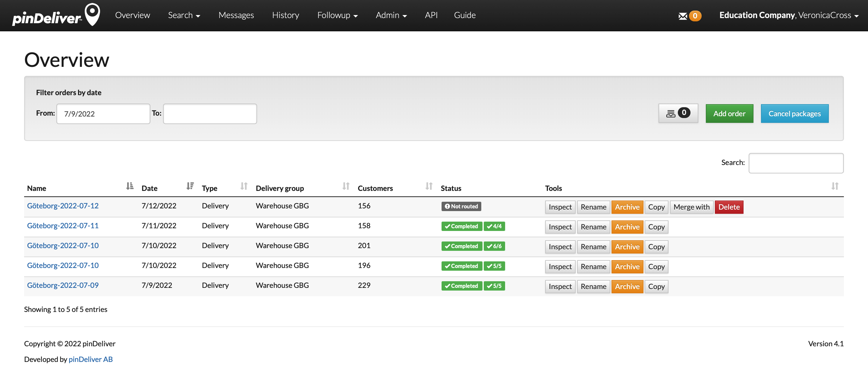Click the empty To date field
The height and width of the screenshot is (380, 868).
(210, 114)
